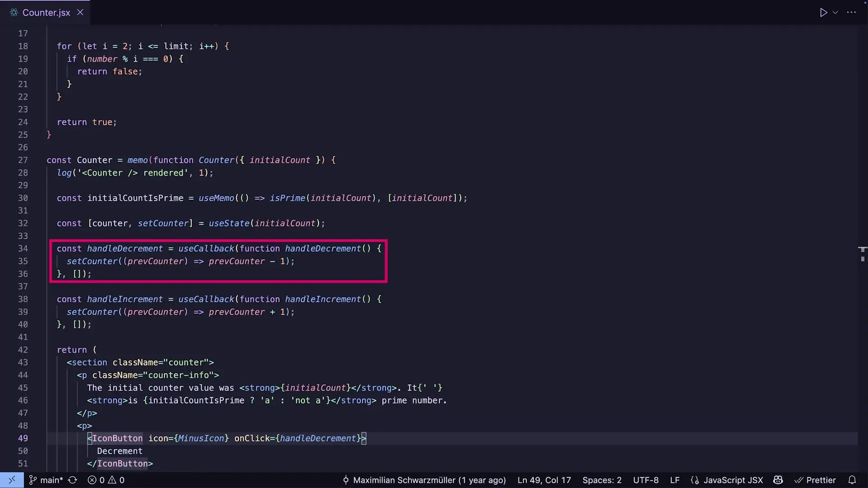Click line number 49 in gutter
This screenshot has width=868, height=488.
click(x=23, y=438)
